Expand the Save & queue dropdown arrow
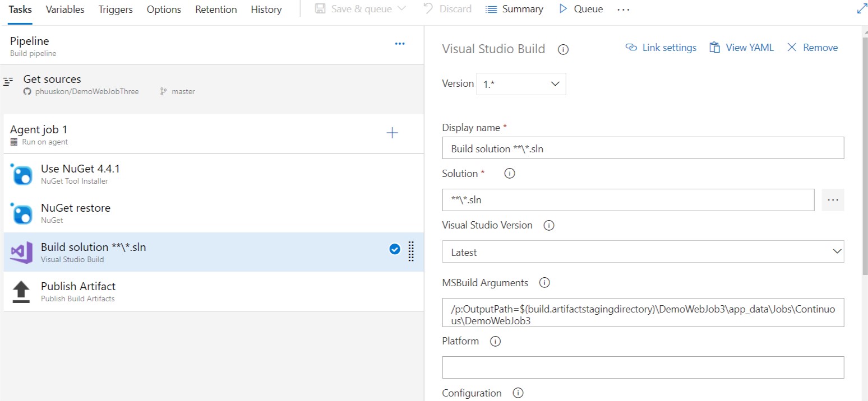Image resolution: width=868 pixels, height=401 pixels. click(401, 9)
